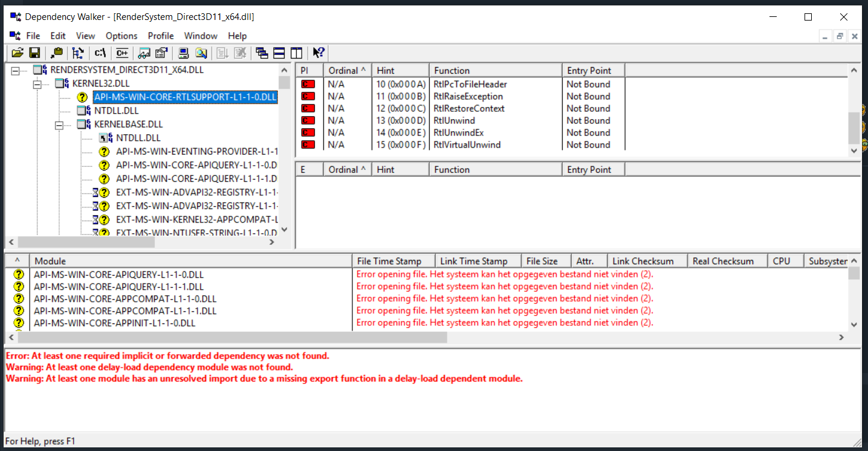Select KERNEL32.DLL in the module tree
The width and height of the screenshot is (868, 451).
(x=101, y=83)
